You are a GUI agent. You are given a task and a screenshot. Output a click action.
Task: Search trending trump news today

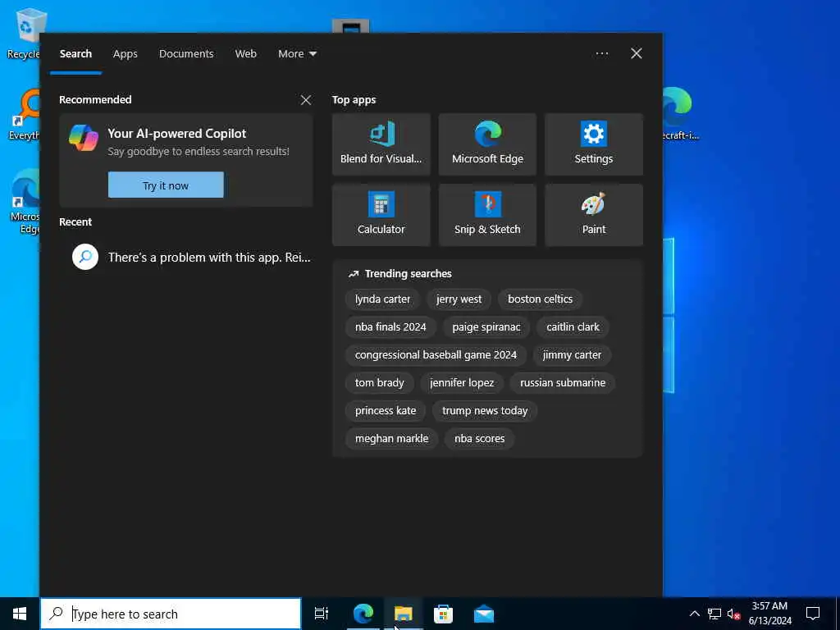485,410
